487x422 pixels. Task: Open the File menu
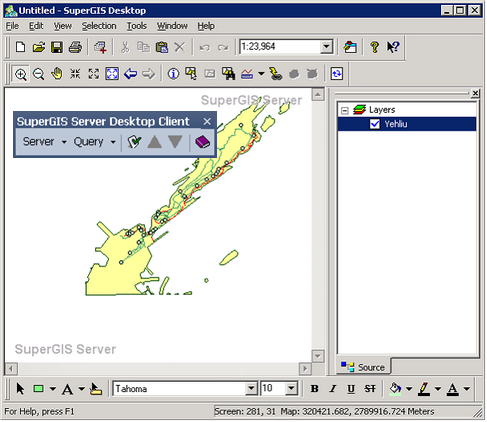pos(12,26)
